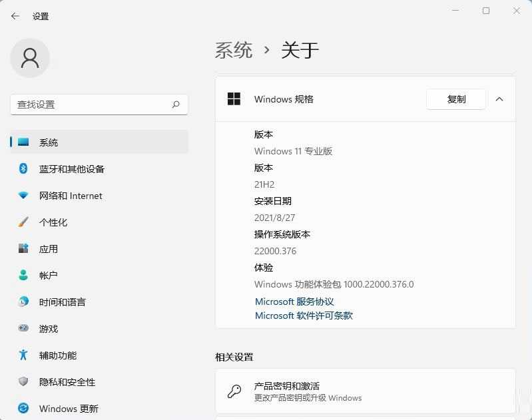Click the back arrow in Settings header
The height and width of the screenshot is (420, 532).
click(15, 16)
